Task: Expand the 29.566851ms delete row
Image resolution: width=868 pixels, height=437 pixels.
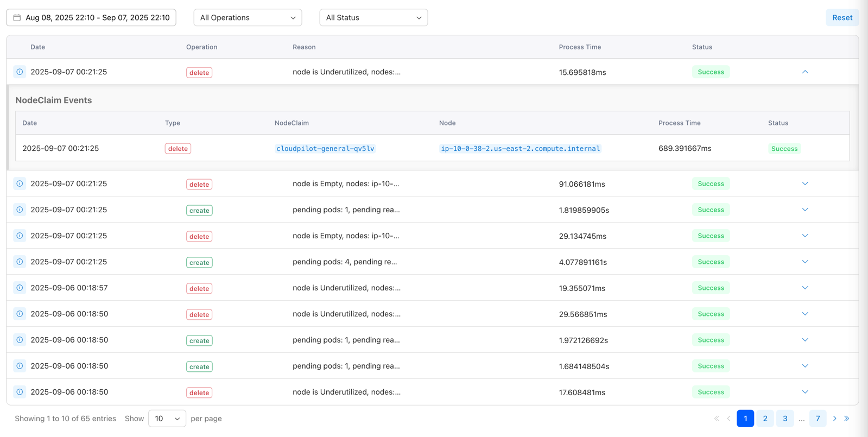Action: [805, 314]
